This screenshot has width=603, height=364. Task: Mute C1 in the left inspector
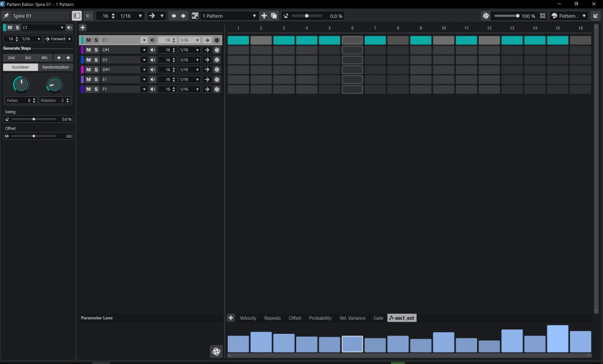point(9,28)
